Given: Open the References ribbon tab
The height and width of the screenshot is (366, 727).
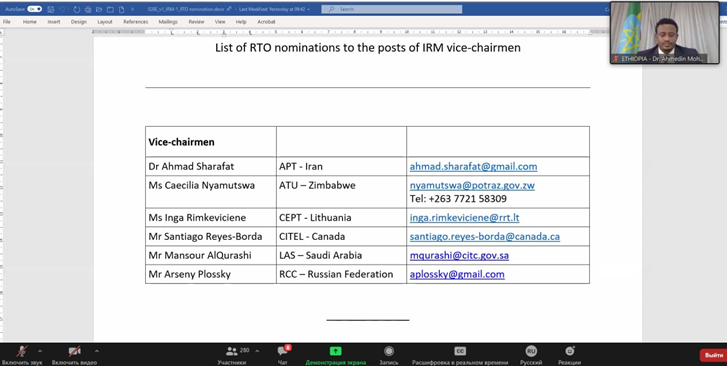Looking at the screenshot, I should (135, 22).
